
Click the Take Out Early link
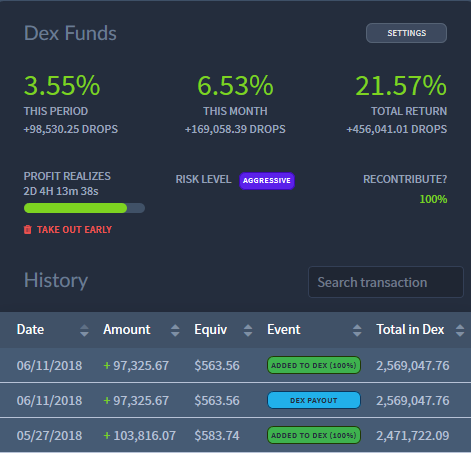[x=74, y=230]
